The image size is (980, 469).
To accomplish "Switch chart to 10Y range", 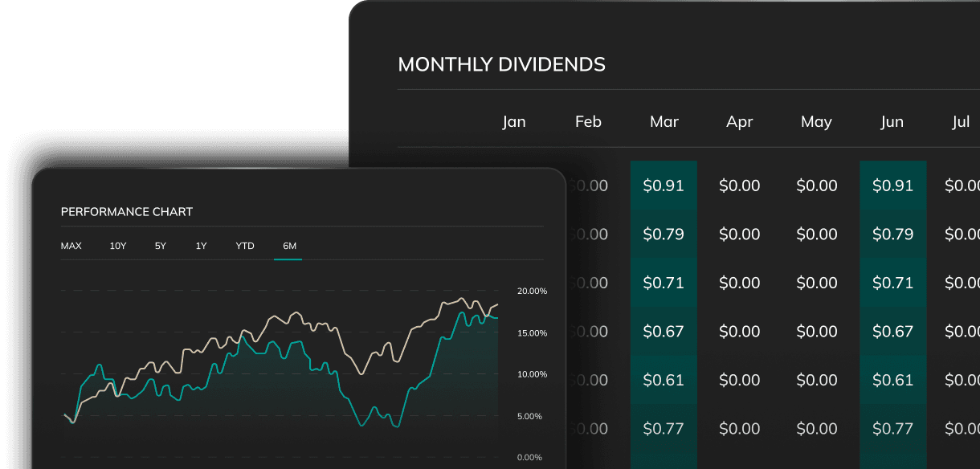I will coord(118,246).
